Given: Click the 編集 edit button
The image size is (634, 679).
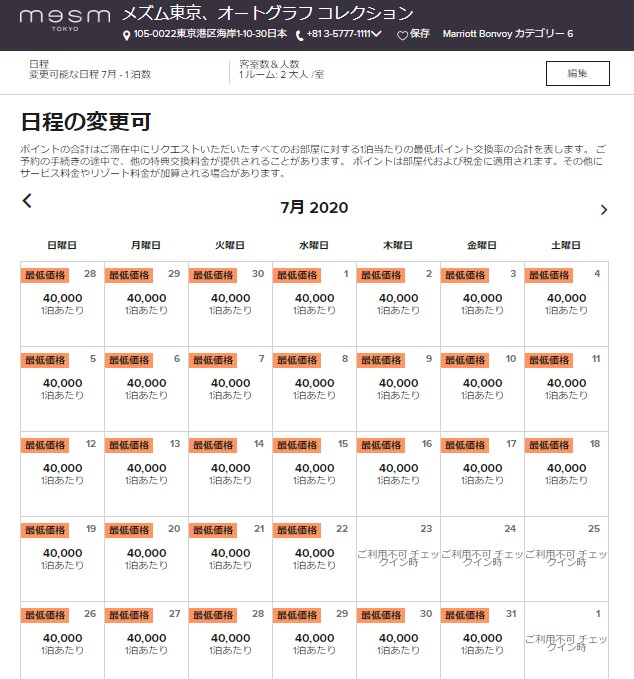Looking at the screenshot, I should click(x=578, y=74).
